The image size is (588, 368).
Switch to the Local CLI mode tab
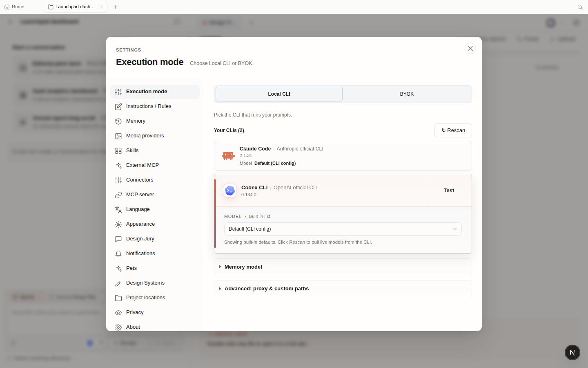(x=279, y=94)
